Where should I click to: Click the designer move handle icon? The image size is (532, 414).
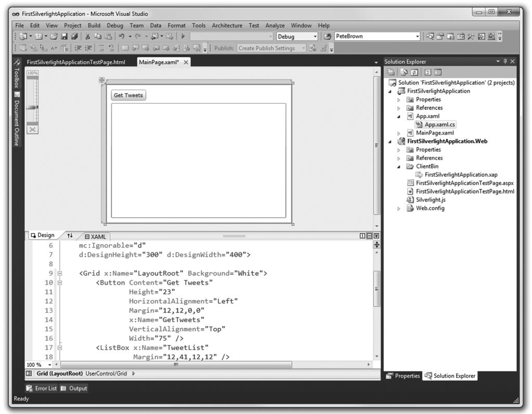(x=101, y=80)
